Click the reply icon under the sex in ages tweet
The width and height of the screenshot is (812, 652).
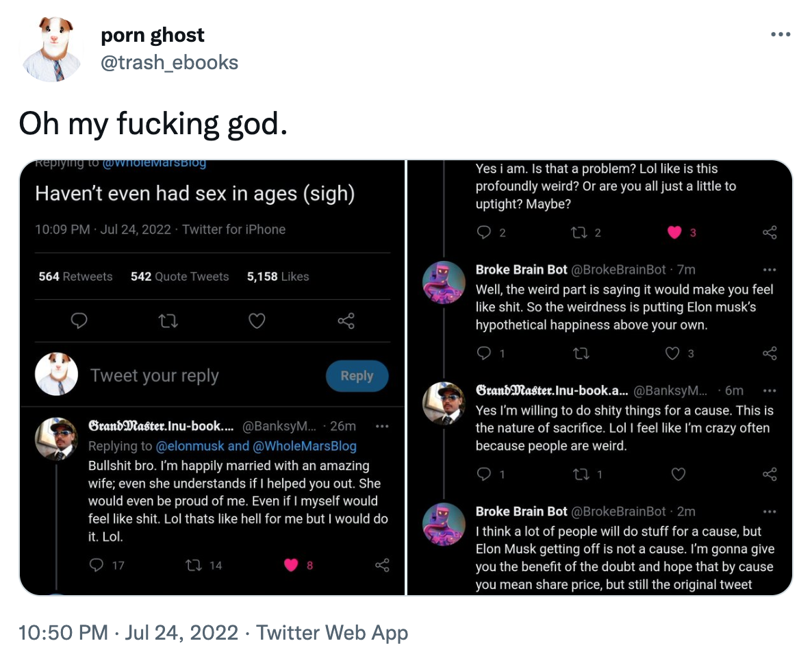tap(79, 321)
